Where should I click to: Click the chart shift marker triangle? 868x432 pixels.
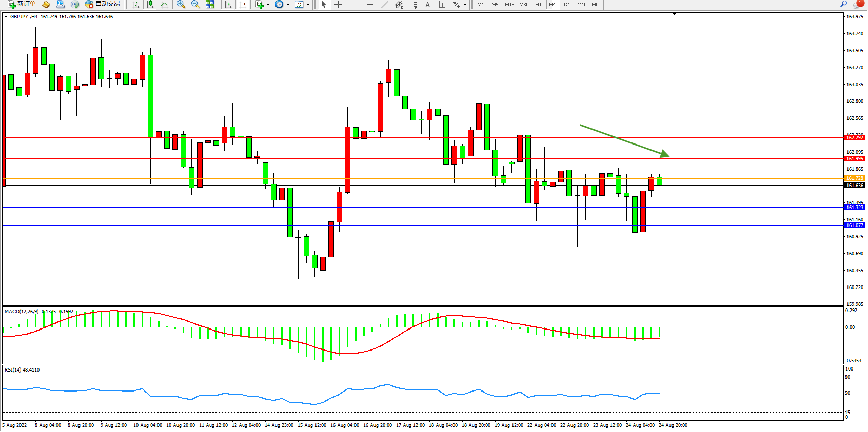(674, 14)
